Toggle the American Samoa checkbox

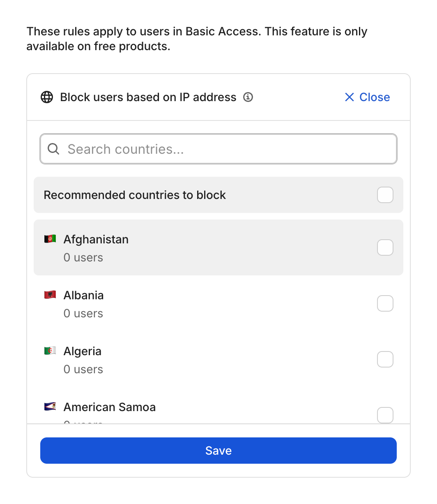[x=385, y=414]
